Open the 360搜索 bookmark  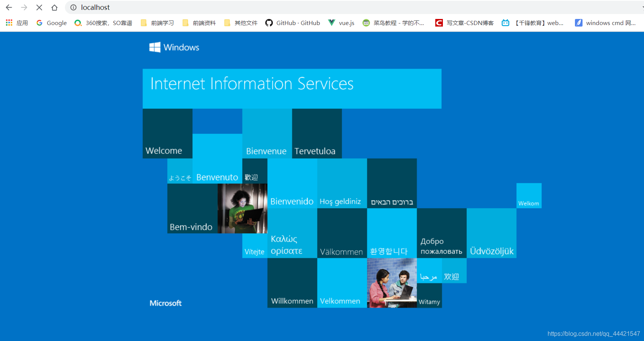point(103,23)
